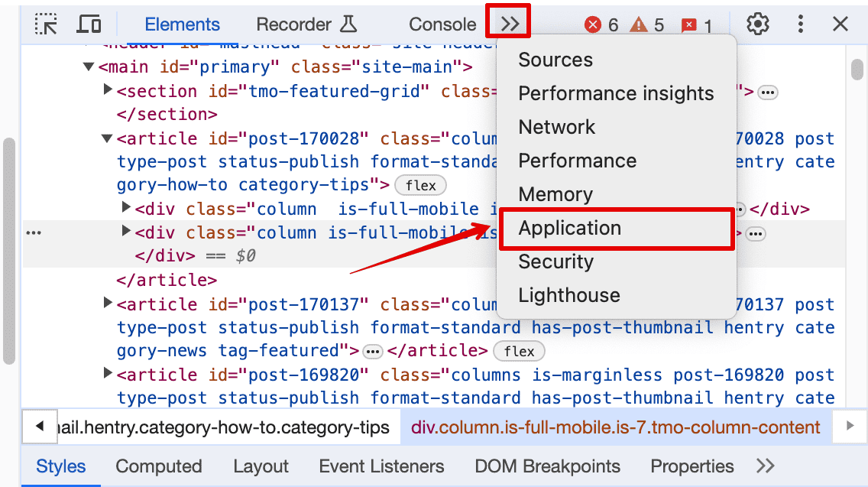Activate the inspect element picker icon
868x487 pixels.
[x=47, y=24]
